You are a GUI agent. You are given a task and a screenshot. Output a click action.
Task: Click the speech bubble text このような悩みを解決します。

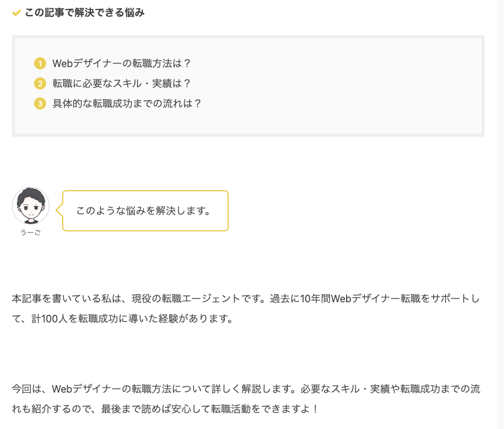click(143, 211)
